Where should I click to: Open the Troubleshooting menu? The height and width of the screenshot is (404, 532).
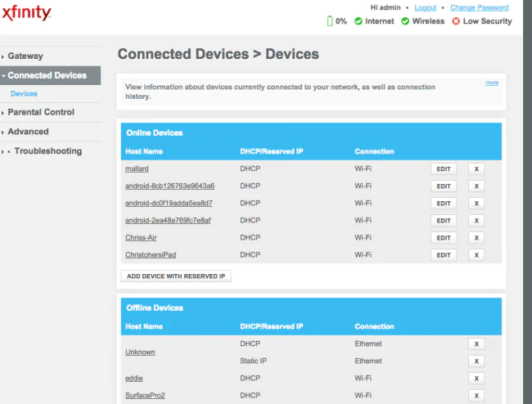click(x=47, y=151)
